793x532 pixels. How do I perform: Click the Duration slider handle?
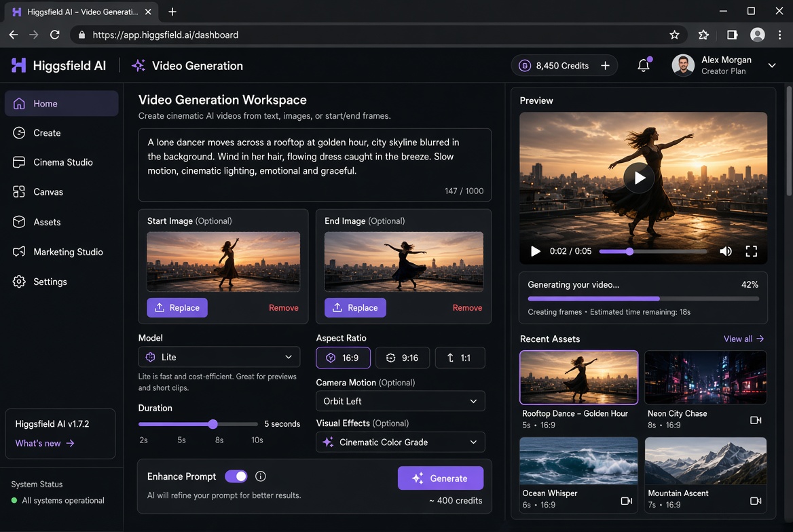pos(213,424)
